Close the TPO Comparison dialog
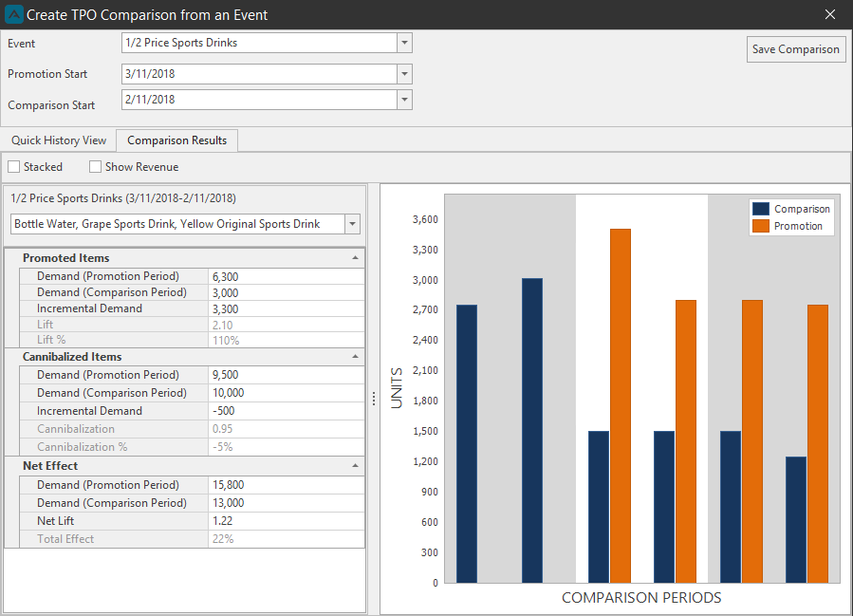 click(829, 14)
